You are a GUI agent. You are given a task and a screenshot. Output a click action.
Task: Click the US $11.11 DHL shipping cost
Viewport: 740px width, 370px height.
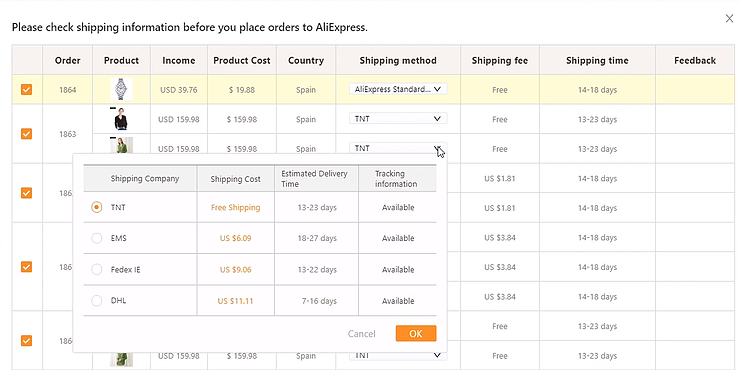click(x=235, y=301)
